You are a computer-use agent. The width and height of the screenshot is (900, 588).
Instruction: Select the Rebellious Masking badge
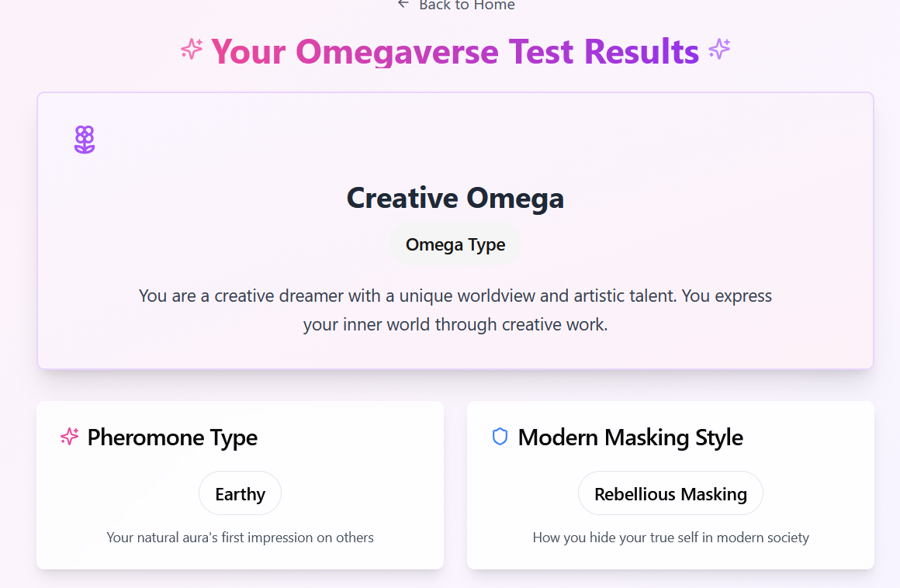[670, 493]
